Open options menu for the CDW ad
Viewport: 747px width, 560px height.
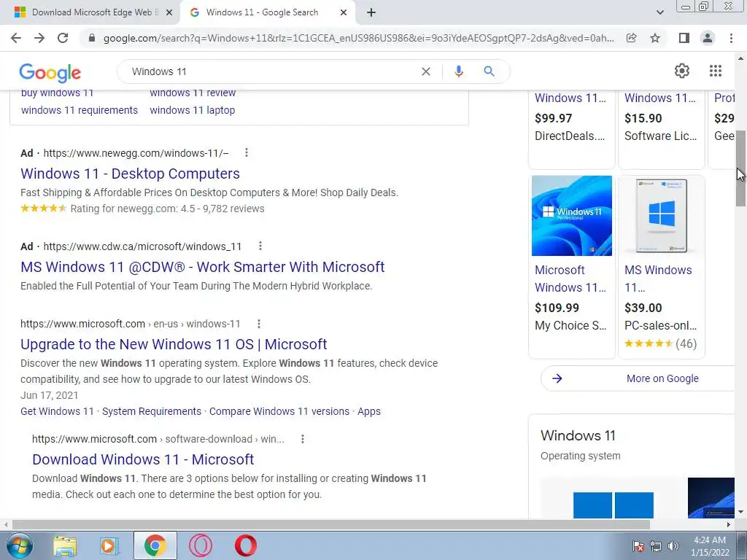260,246
